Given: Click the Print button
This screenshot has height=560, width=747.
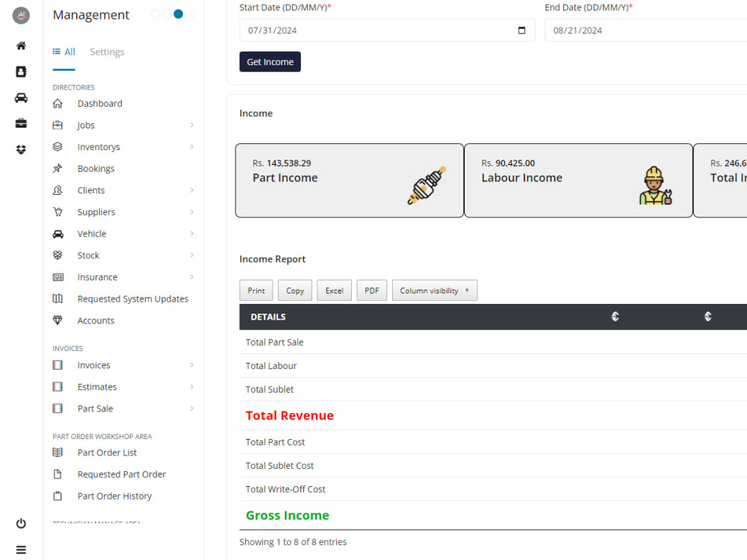Looking at the screenshot, I should 256,290.
